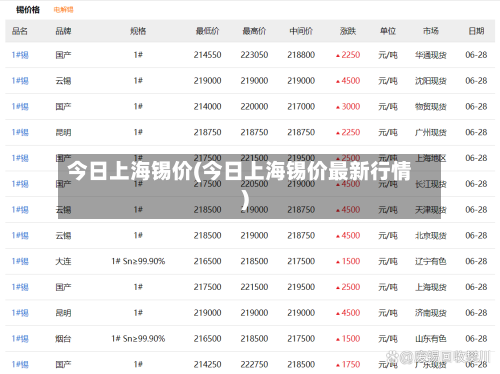The height and width of the screenshot is (374, 500).
Task: Click the 华通现货 market cell
Action: (x=431, y=55)
